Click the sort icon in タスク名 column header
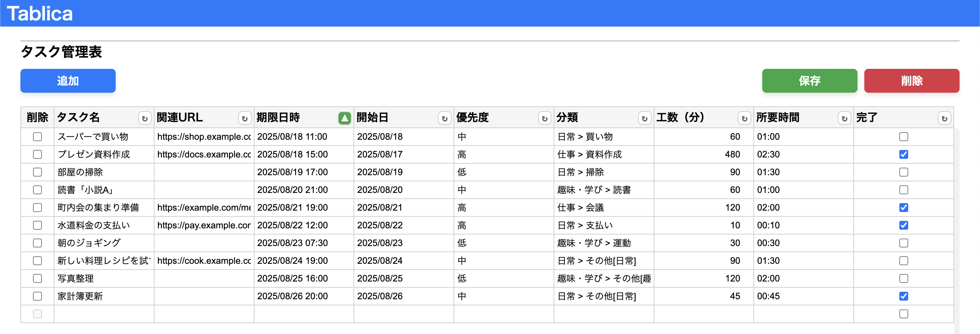Viewport: 980px width, 334px height. [145, 119]
